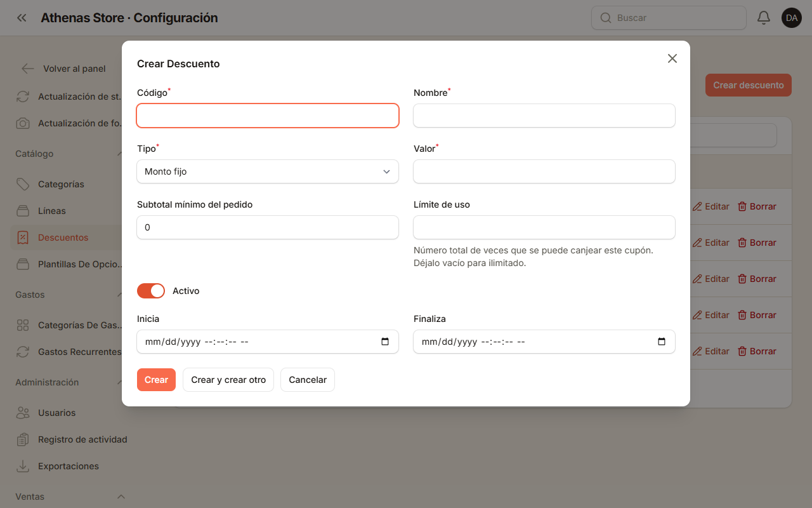
Task: Click the camera icon beside Actualización de fo.
Action: coord(23,123)
